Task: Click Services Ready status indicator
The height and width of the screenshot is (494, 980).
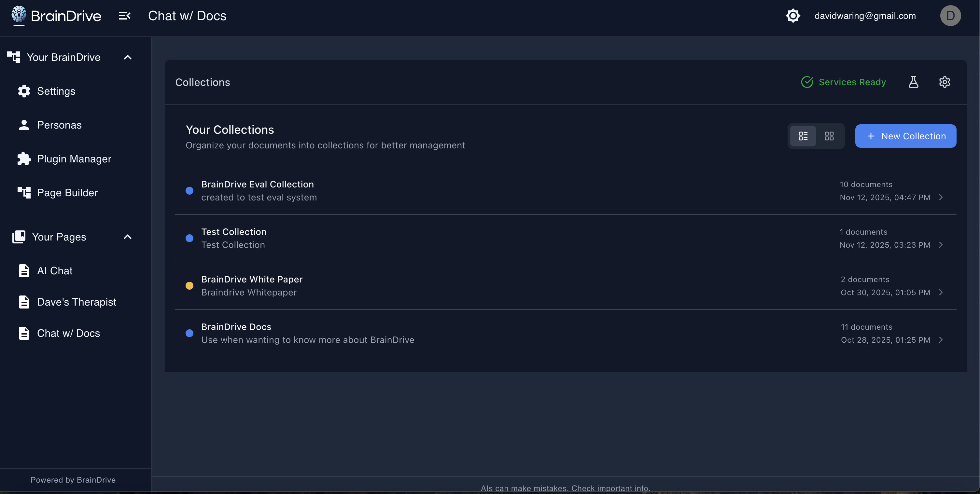Action: pyautogui.click(x=844, y=82)
